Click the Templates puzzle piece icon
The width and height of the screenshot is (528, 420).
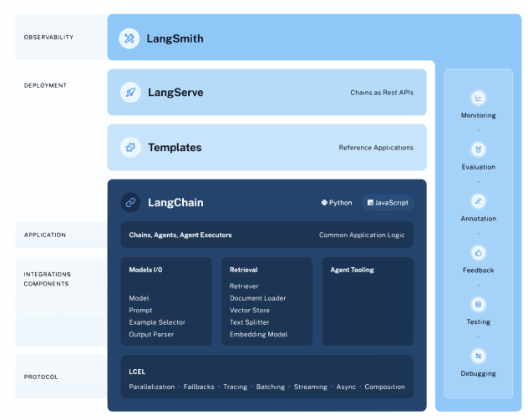tap(129, 148)
